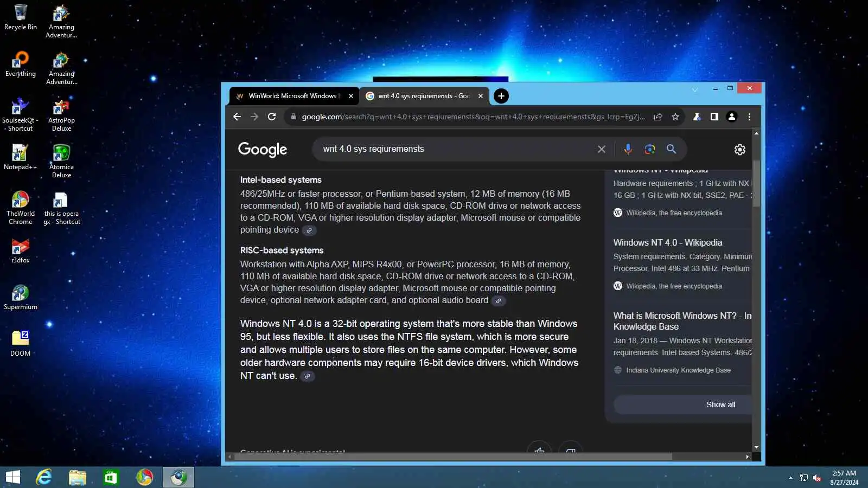868x488 pixels.
Task: Open TheWorld Chrome desktop icon
Action: pyautogui.click(x=20, y=208)
